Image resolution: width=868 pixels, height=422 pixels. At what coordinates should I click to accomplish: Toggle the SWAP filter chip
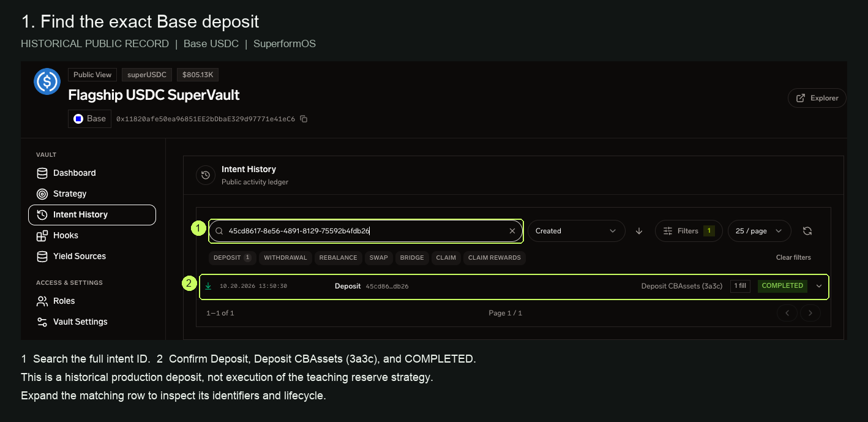click(x=378, y=258)
